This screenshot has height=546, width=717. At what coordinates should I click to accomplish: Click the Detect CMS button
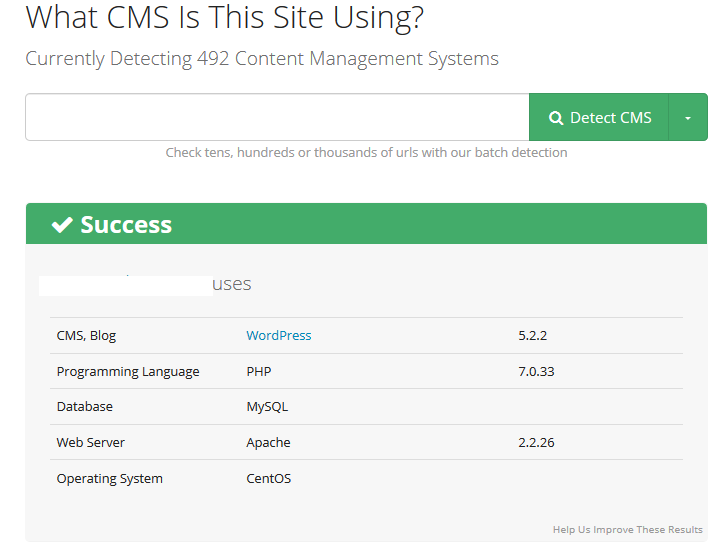599,117
